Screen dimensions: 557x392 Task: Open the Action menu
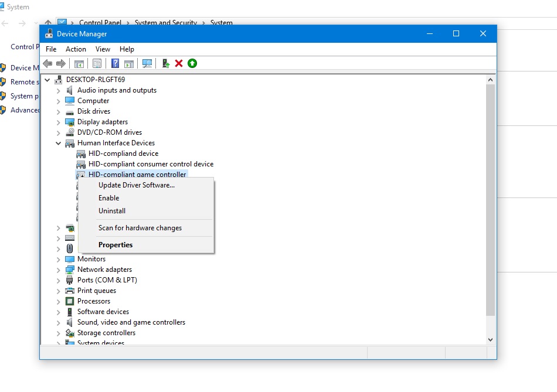click(76, 49)
